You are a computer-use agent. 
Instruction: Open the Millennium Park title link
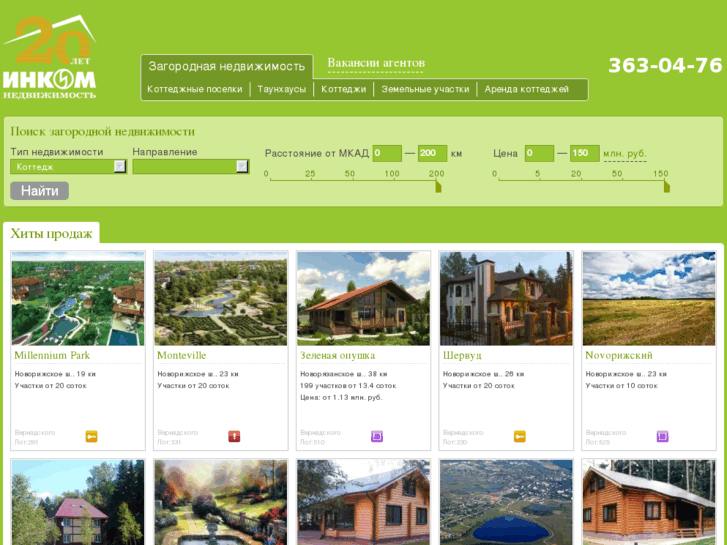52,355
